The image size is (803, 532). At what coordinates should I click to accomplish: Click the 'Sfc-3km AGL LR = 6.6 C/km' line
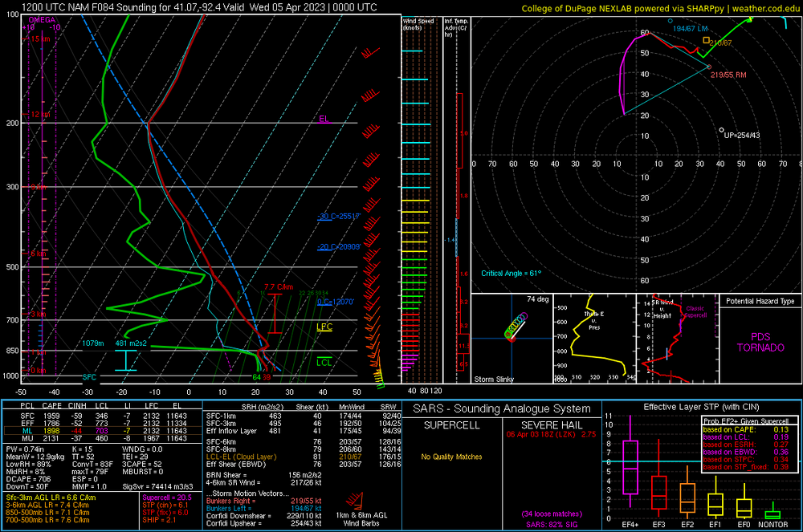pos(51,497)
